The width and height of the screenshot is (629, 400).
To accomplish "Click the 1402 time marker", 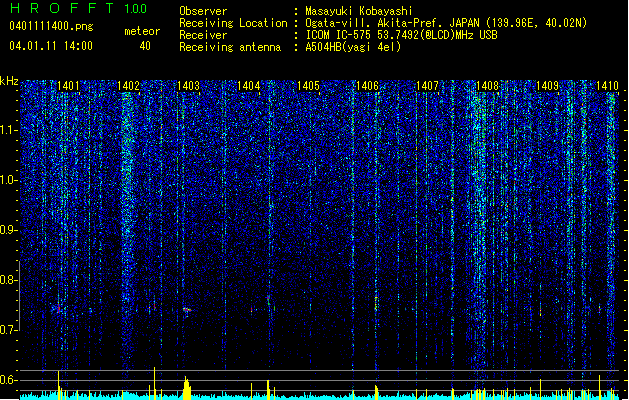I will 128,86.
